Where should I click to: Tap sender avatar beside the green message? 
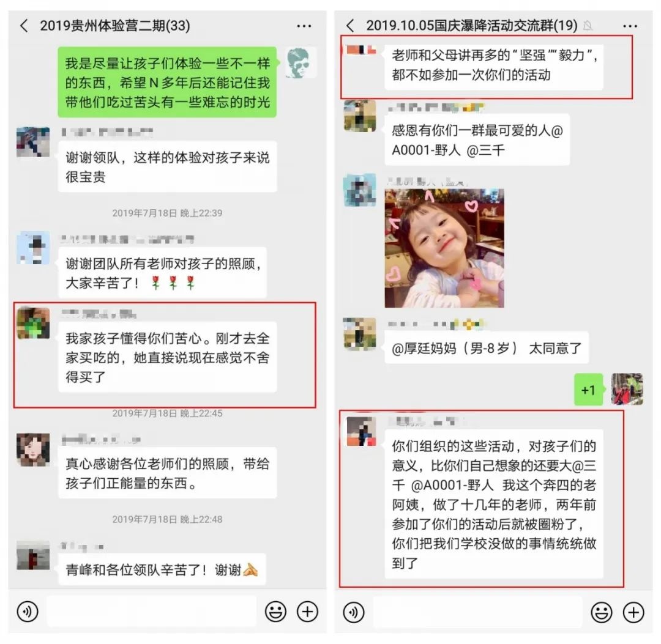[x=301, y=63]
